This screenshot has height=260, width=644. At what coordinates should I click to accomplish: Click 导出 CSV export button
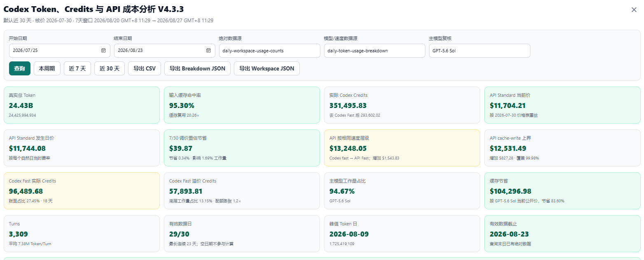point(145,68)
